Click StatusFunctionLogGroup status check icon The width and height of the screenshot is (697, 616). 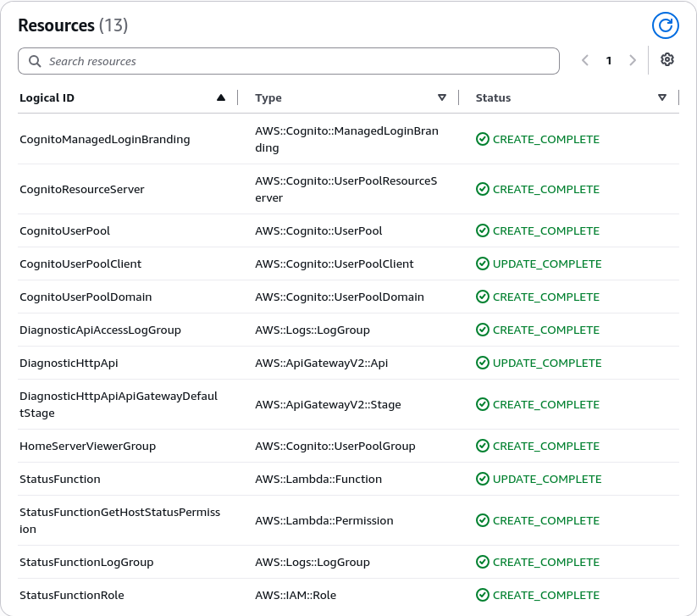pyautogui.click(x=482, y=562)
